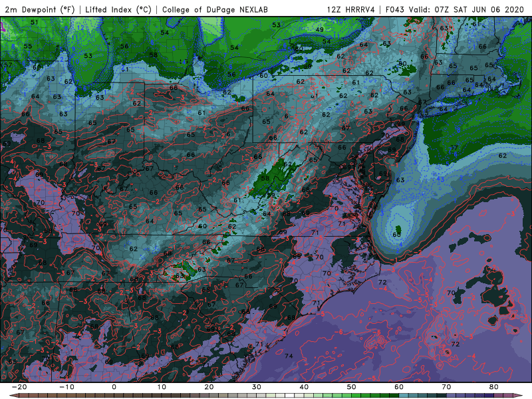Click the -20 label on the color scale
The width and height of the screenshot is (532, 399).
[19, 387]
